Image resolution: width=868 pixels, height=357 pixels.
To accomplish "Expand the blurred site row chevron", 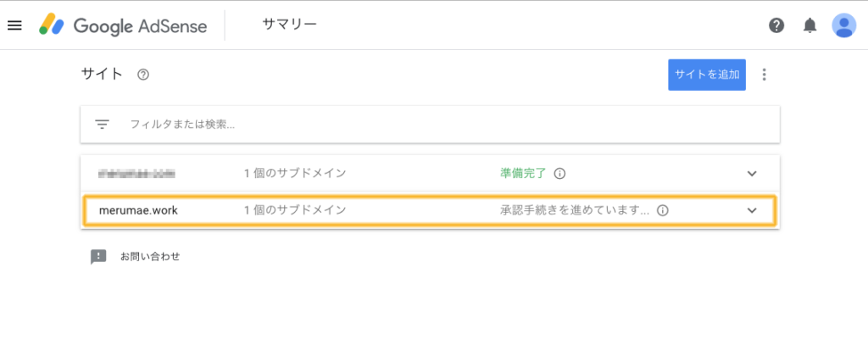I will click(752, 174).
